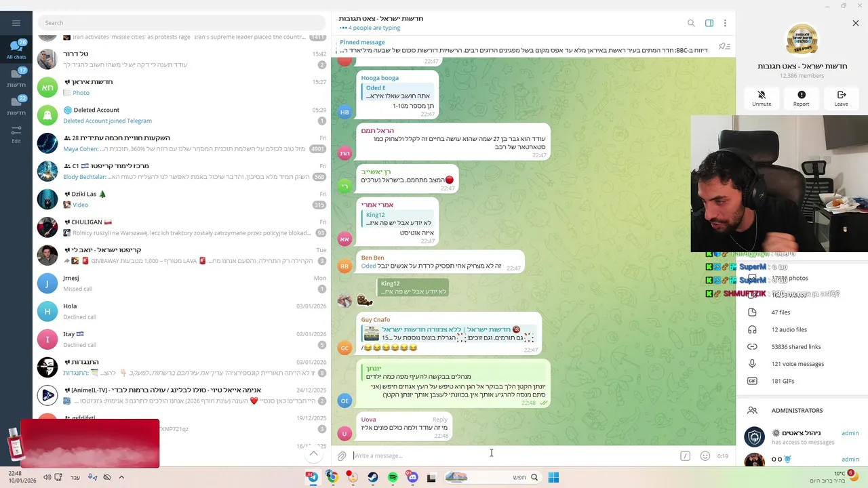Screen dimensions: 868x488
Task: Open the Elody Bechtelar crypto group chat
Action: [182, 171]
